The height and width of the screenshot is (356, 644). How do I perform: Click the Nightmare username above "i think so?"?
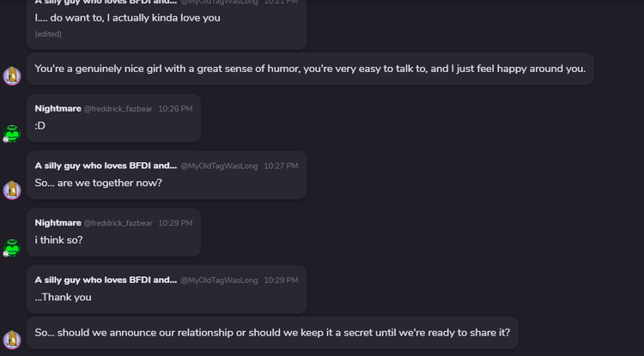[x=58, y=223]
